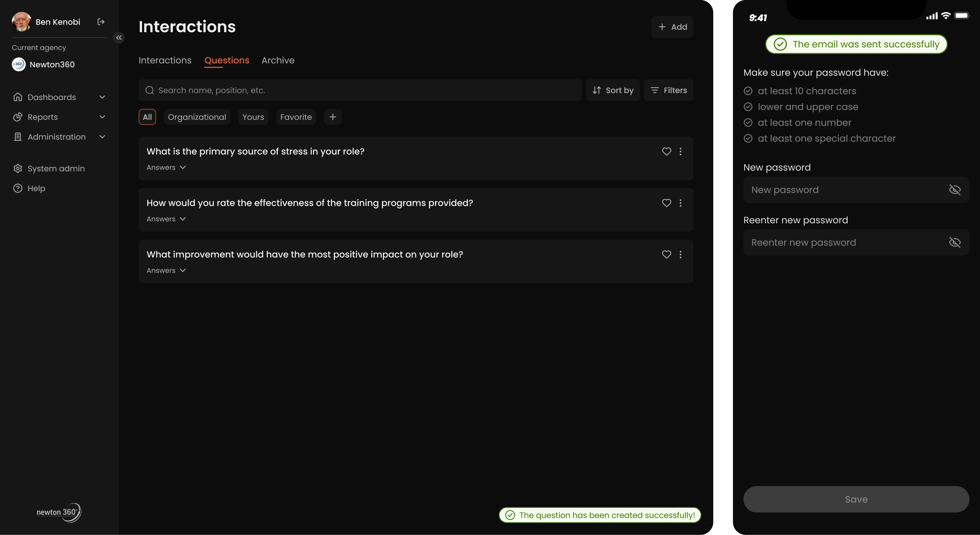Select the All filter chip

click(147, 117)
